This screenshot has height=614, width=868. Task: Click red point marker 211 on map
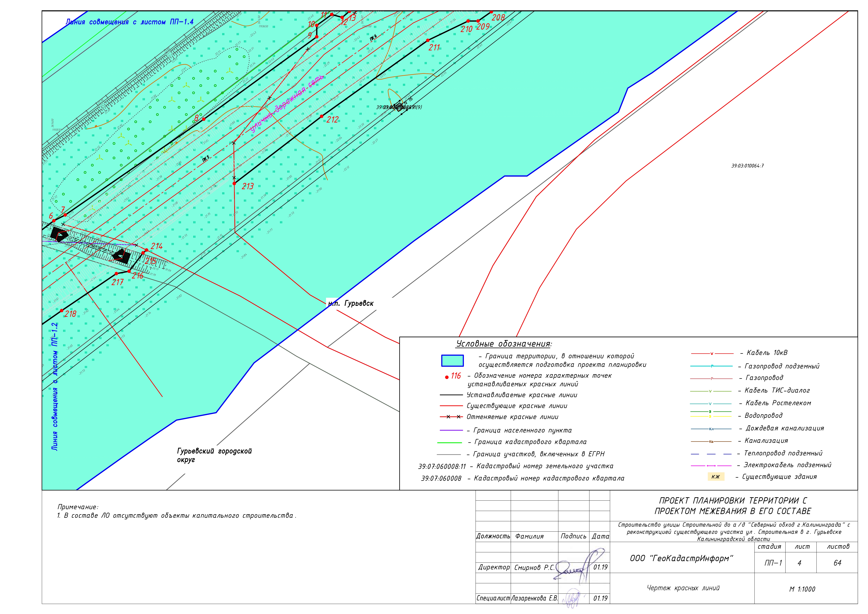428,40
